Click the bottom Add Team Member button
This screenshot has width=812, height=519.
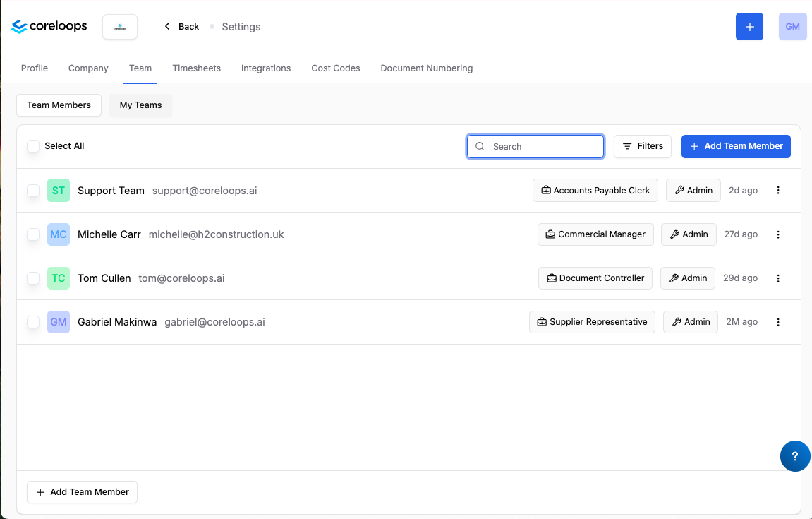pos(83,492)
